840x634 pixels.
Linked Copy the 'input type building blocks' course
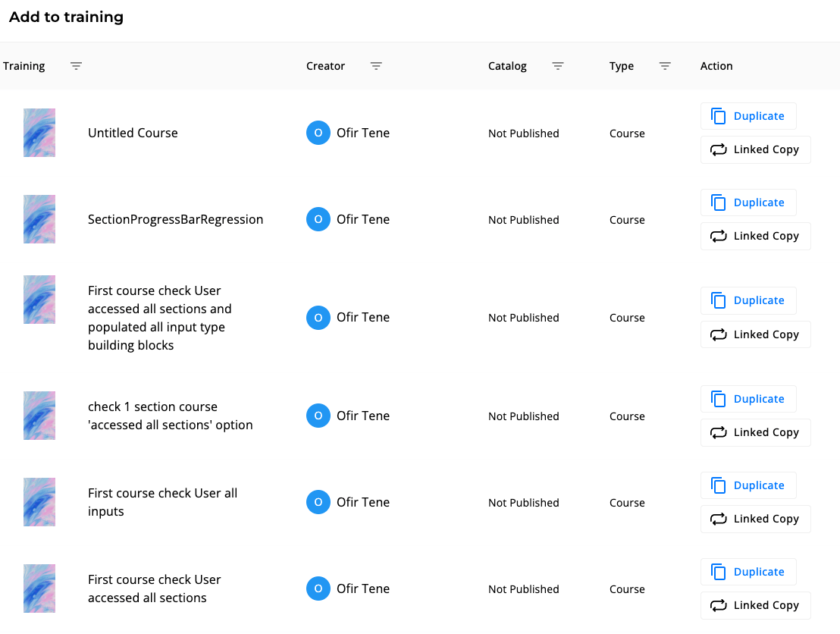coord(755,334)
